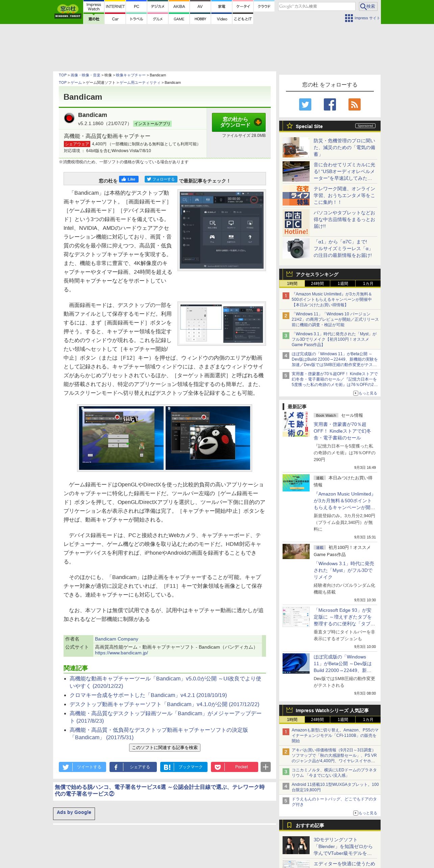
Task: Open the Video nav tab
Action: coord(222,19)
